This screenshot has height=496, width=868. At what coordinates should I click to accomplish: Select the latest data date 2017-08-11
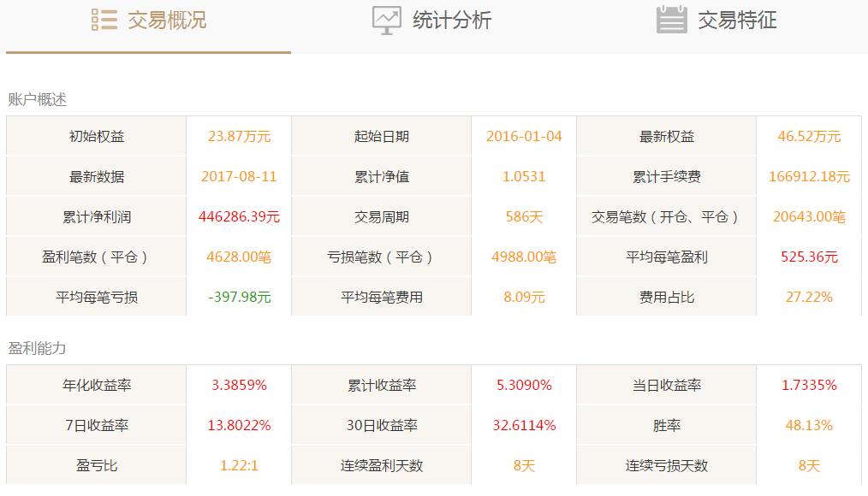(x=239, y=177)
